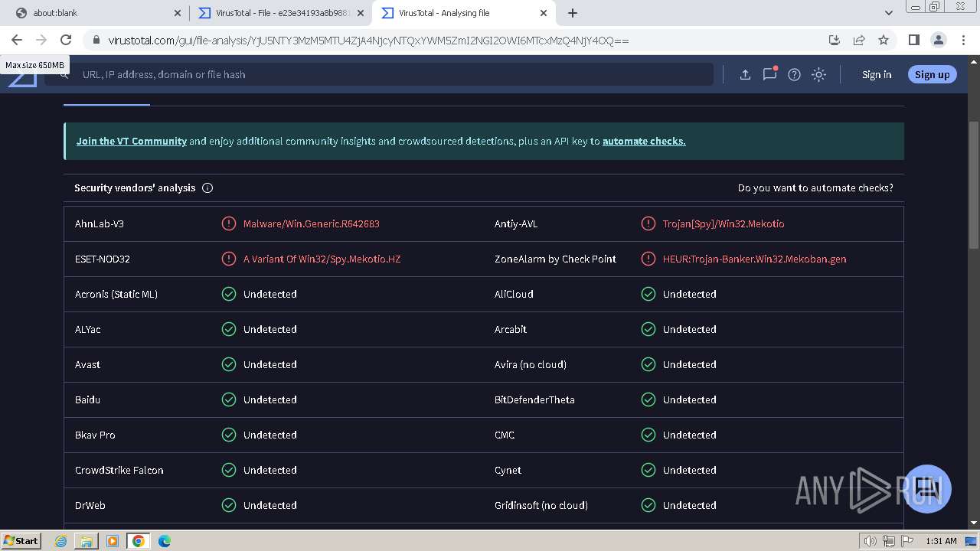Screen dimensions: 980x551
Task: Open the Windows Start menu
Action: (x=21, y=540)
